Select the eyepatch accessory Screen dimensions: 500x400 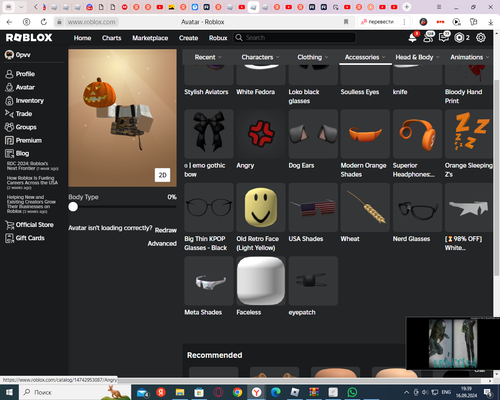[313, 281]
